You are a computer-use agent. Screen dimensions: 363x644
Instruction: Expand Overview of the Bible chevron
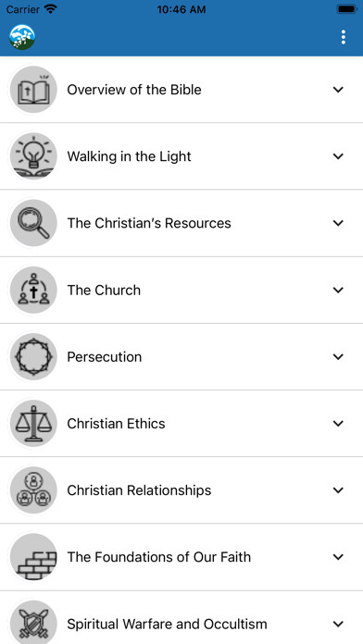pyautogui.click(x=338, y=90)
